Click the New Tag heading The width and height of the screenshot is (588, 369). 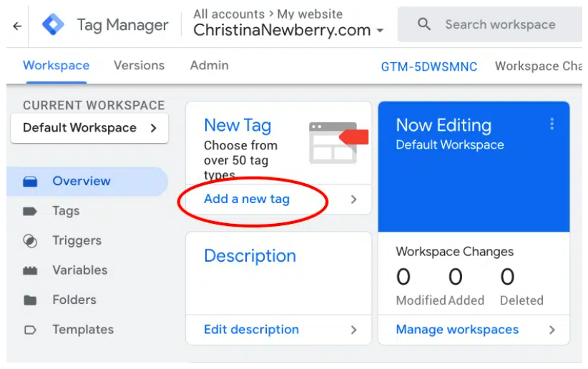coord(237,125)
